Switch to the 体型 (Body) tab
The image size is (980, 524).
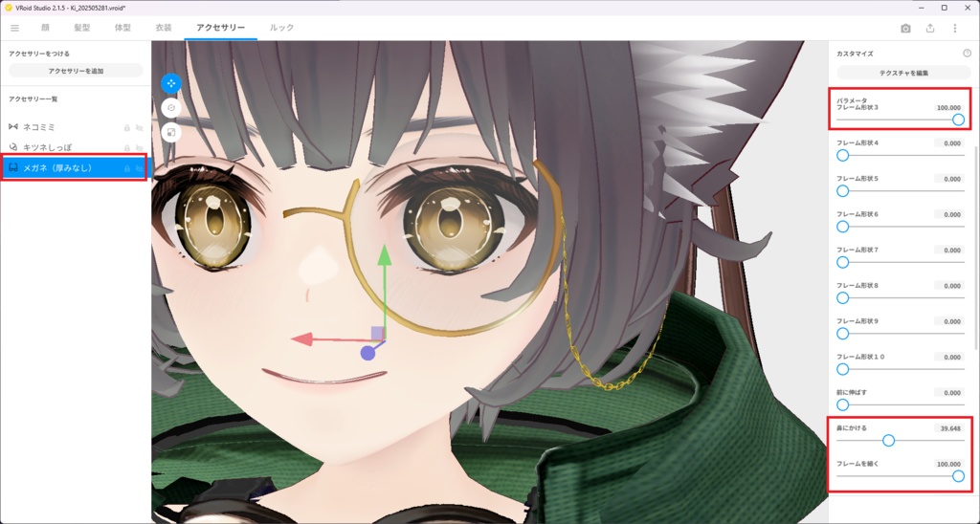pyautogui.click(x=122, y=28)
